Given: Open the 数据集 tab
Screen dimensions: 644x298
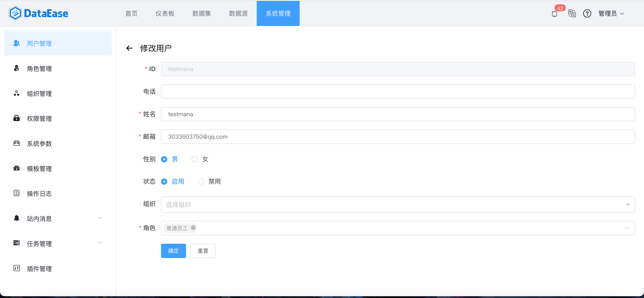Looking at the screenshot, I should [202, 13].
